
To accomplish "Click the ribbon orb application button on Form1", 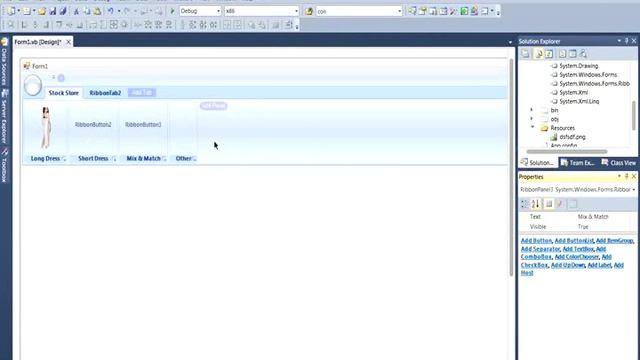I will (x=33, y=85).
